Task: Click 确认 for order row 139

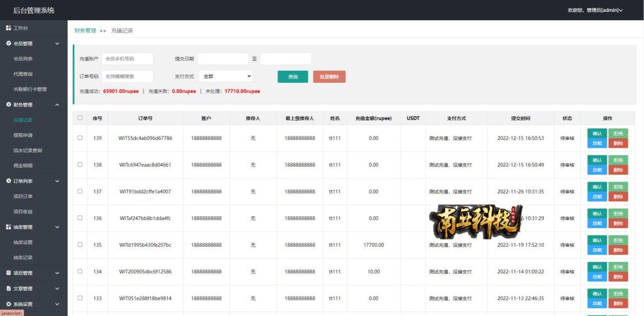Action: click(597, 133)
